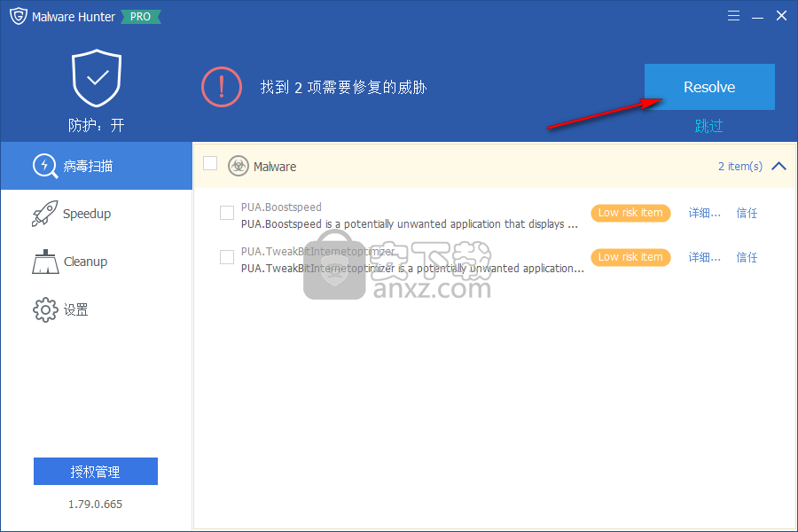Click the version number 1.79.0.665
The image size is (798, 532).
(96, 504)
